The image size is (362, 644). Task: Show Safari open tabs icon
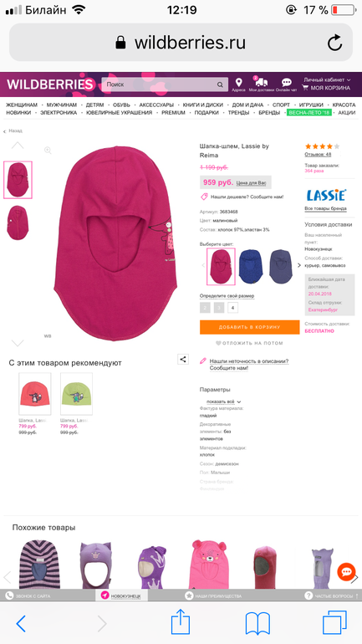tap(334, 622)
